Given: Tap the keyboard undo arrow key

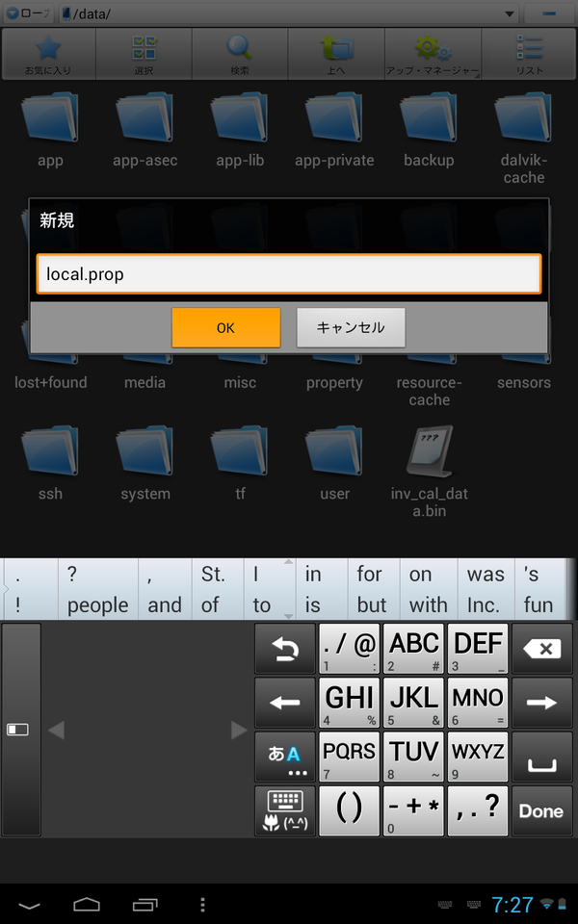Looking at the screenshot, I should click(x=285, y=649).
